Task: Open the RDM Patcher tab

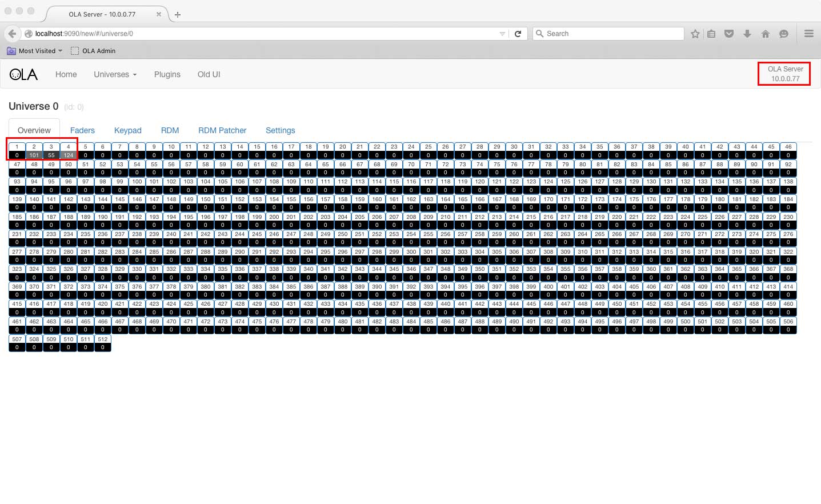Action: 222,130
